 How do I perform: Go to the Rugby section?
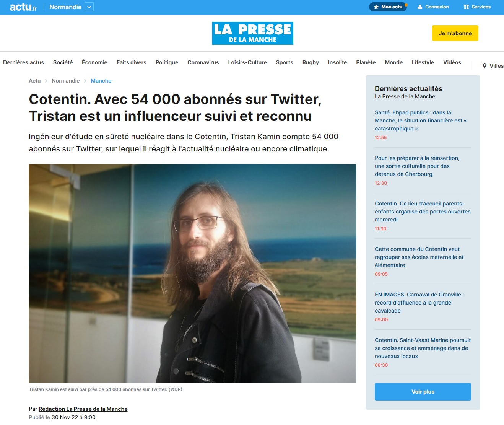(x=311, y=62)
